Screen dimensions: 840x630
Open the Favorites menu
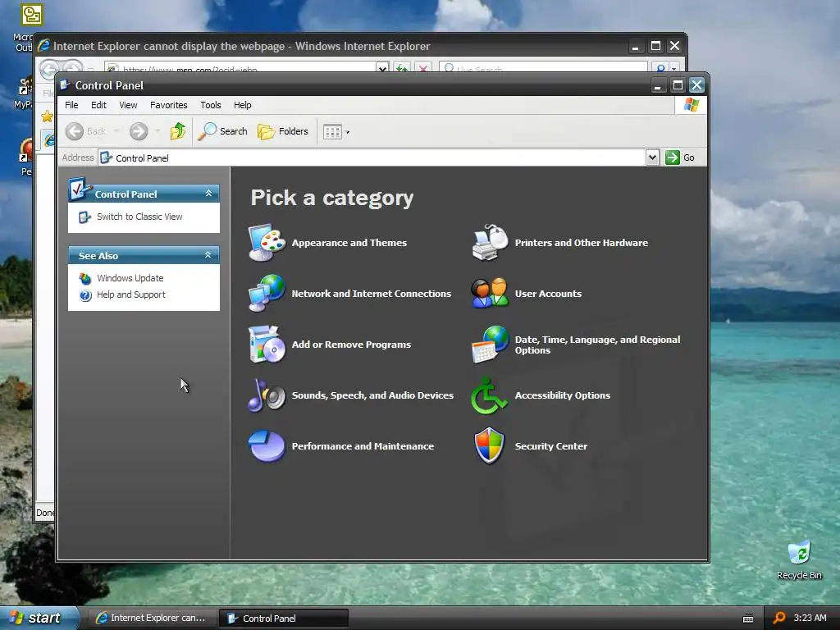pos(169,105)
